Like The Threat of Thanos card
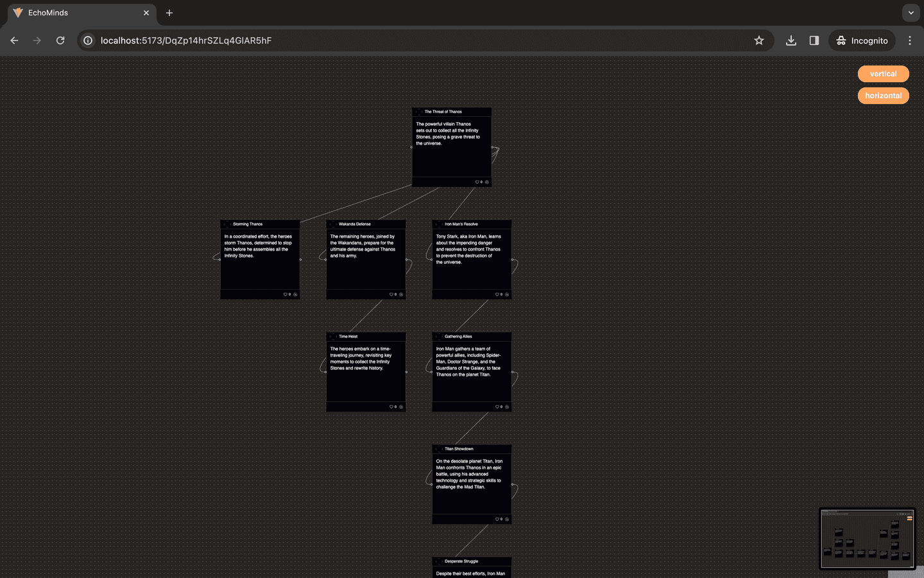924x578 pixels. pos(477,182)
